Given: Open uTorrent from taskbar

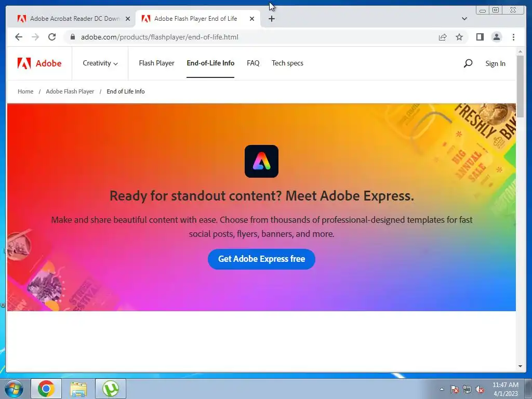Looking at the screenshot, I should pyautogui.click(x=111, y=389).
